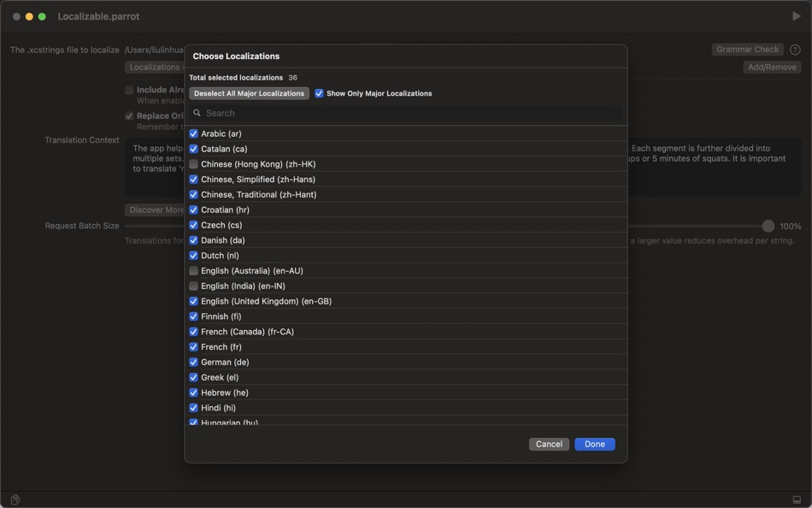Toggle Replace Original option
The width and height of the screenshot is (812, 508).
tap(129, 115)
